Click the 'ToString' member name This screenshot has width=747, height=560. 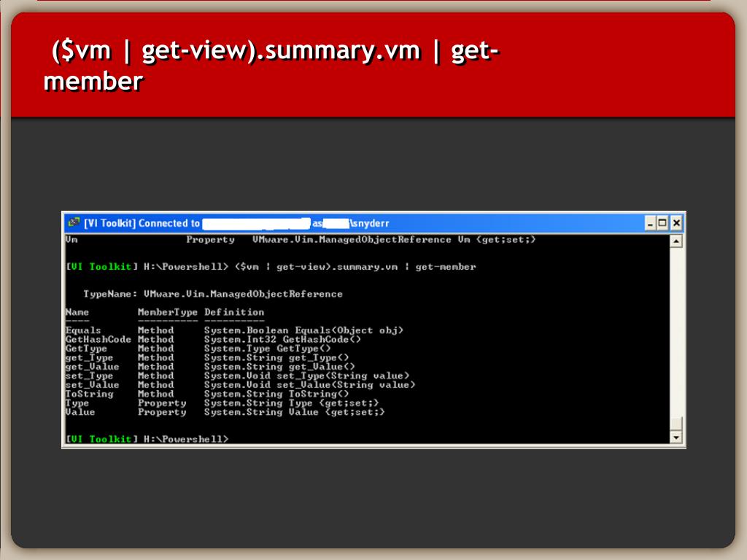pyautogui.click(x=89, y=394)
